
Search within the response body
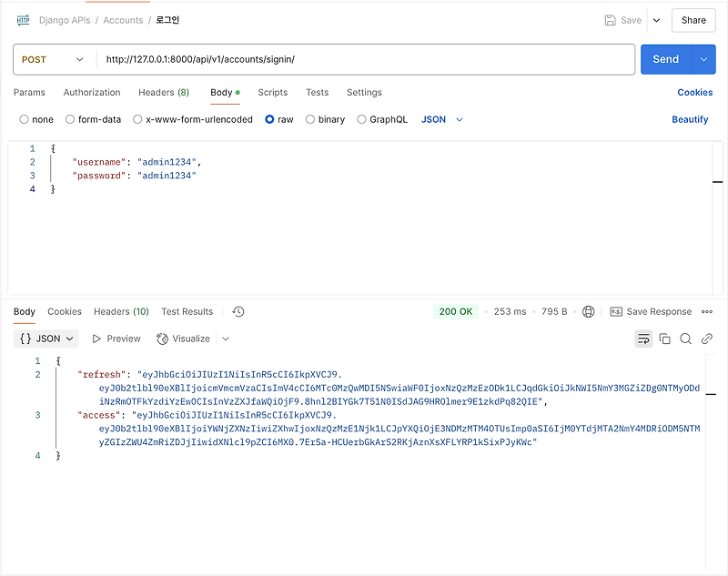pos(686,339)
